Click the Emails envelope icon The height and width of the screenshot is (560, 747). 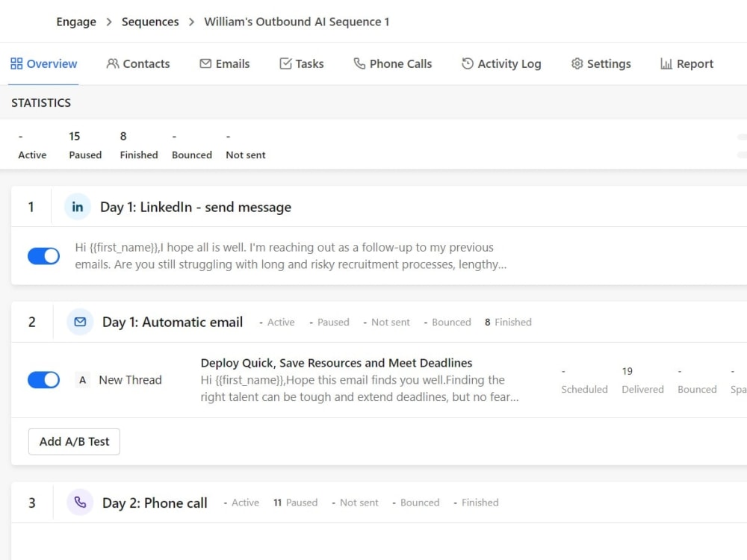(205, 63)
